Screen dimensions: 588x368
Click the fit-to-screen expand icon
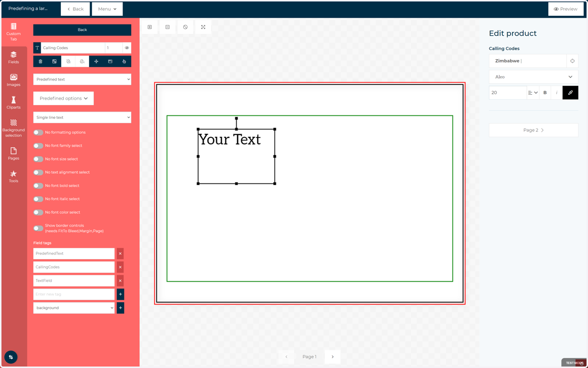203,27
